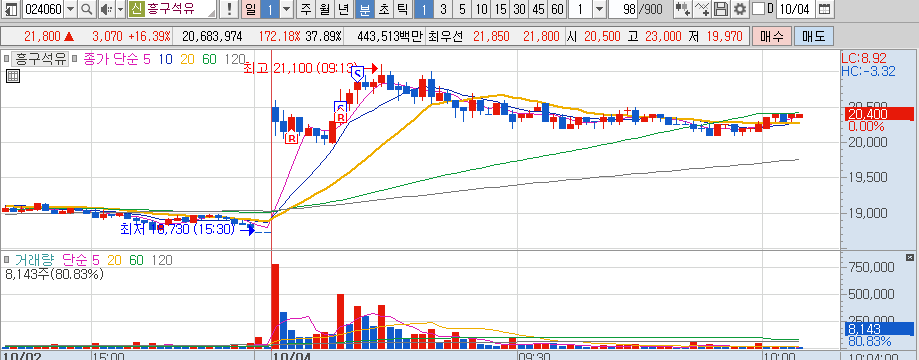This screenshot has width=919, height=360.
Task: Switch chart to 주 weekly
Action: click(307, 9)
